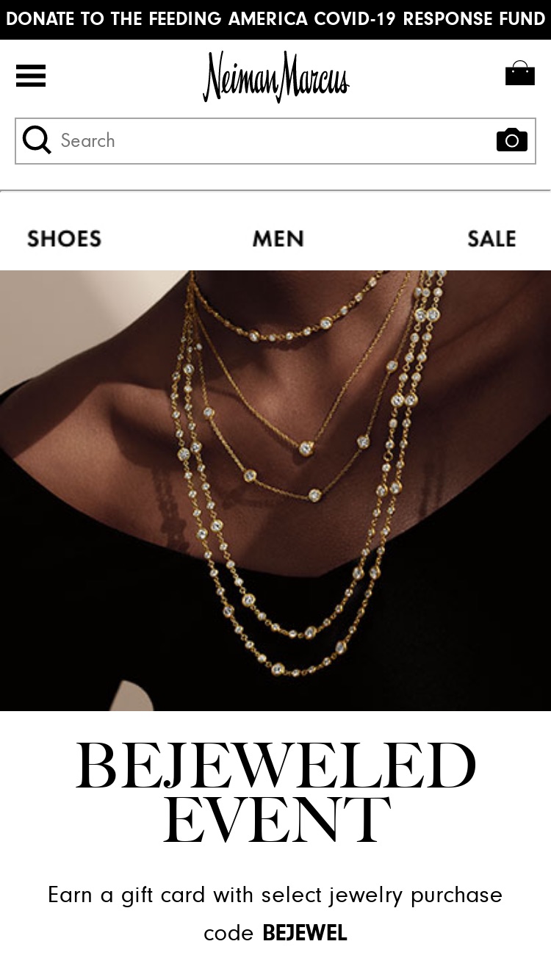Open the Feeding America donation banner
The height and width of the screenshot is (980, 551).
point(275,20)
